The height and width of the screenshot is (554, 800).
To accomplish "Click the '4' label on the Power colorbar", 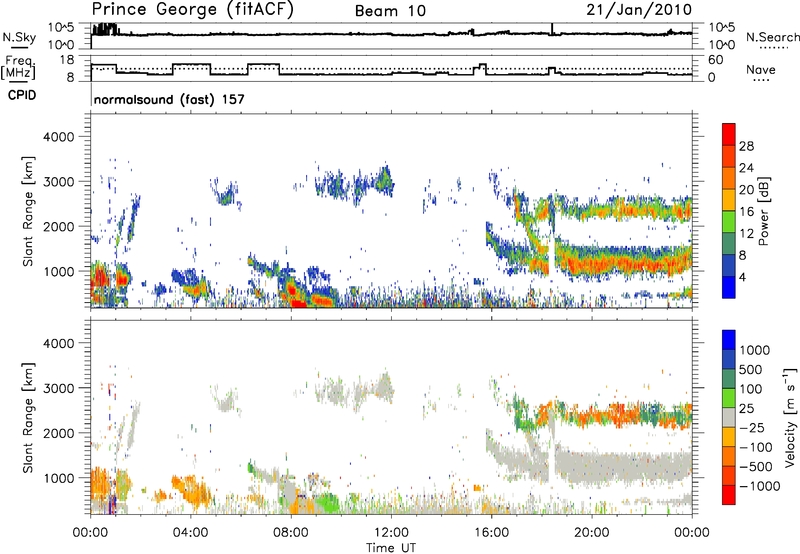I will click(x=742, y=277).
